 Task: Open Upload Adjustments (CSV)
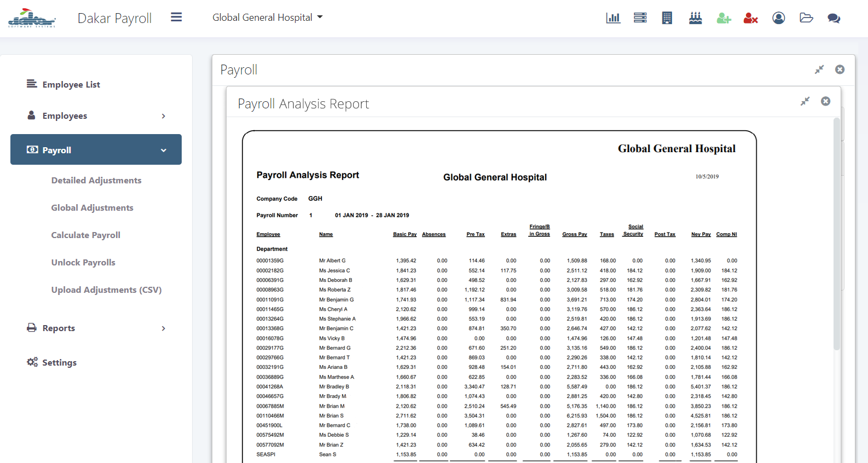click(106, 290)
